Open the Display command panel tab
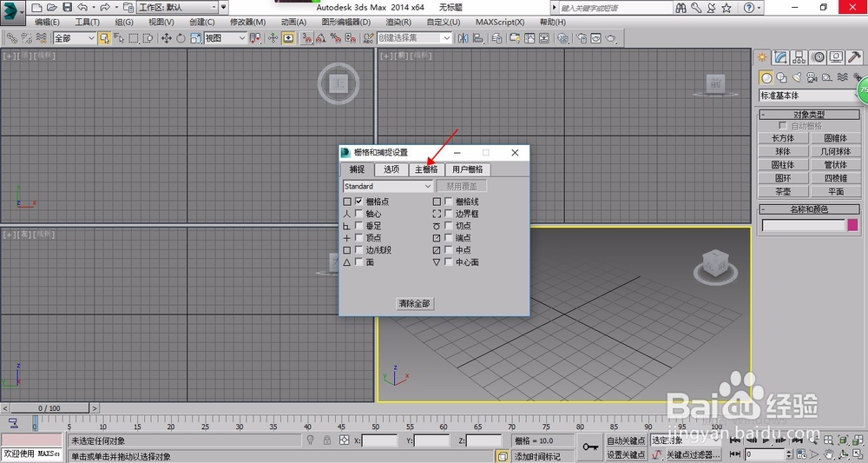868x463 pixels. pyautogui.click(x=836, y=57)
